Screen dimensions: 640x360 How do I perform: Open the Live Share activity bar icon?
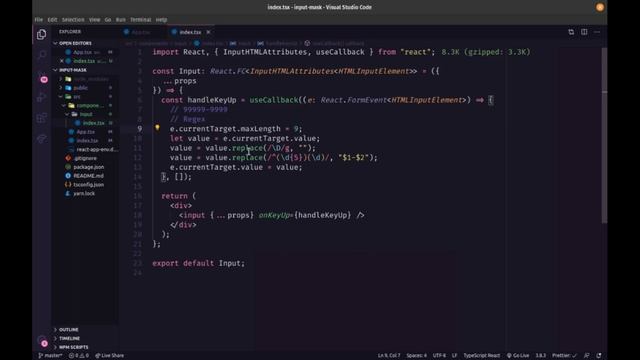pyautogui.click(x=41, y=139)
